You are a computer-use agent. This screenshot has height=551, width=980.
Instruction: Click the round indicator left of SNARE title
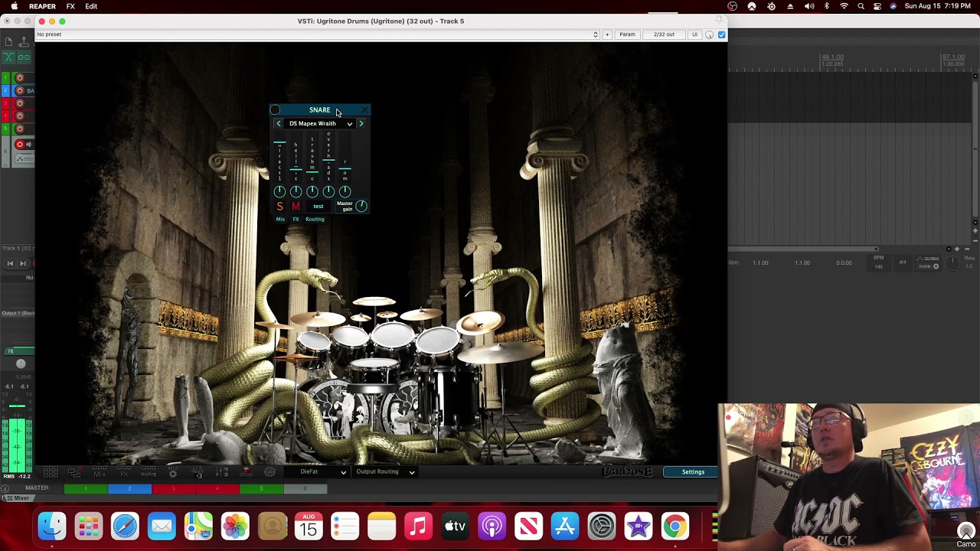275,110
